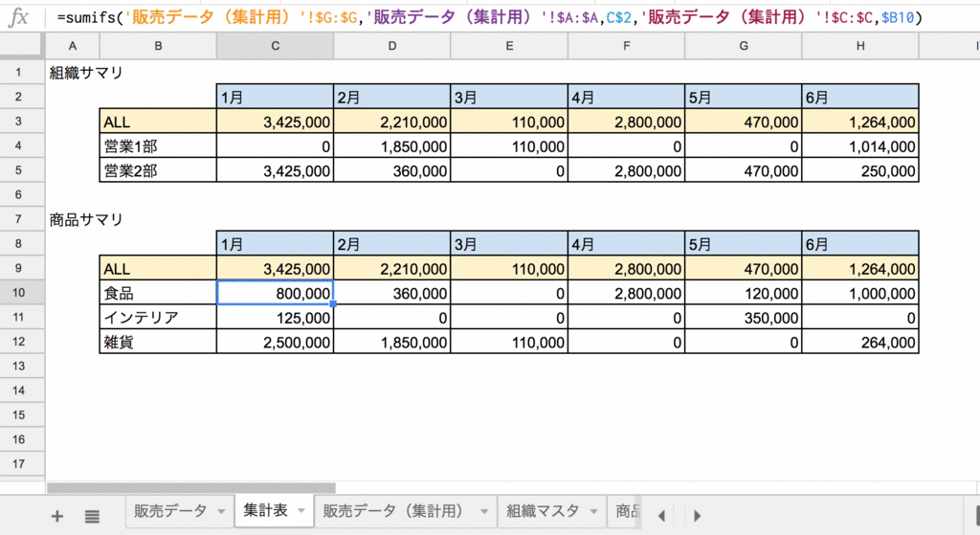
Task: Click the fx function icon
Action: 19,17
